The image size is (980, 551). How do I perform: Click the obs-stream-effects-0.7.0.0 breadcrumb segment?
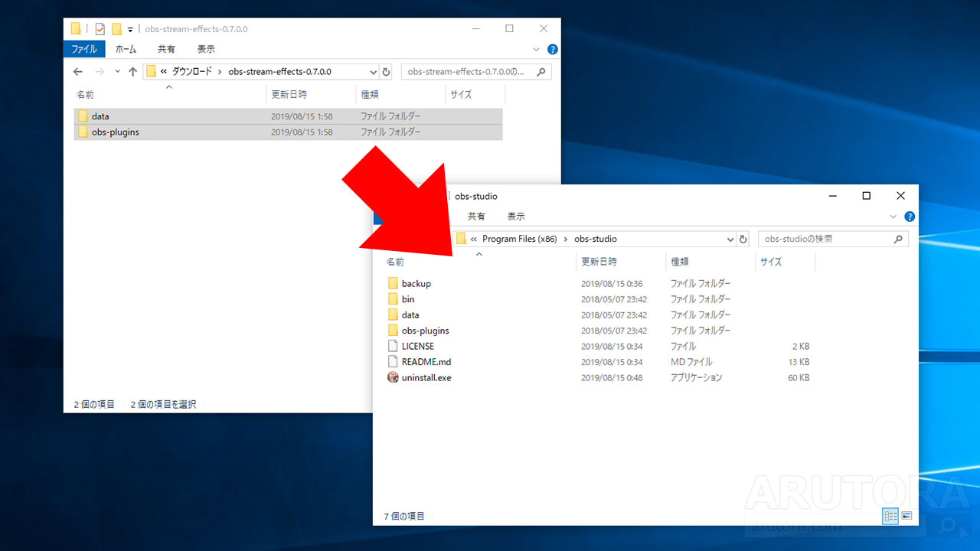coord(279,72)
